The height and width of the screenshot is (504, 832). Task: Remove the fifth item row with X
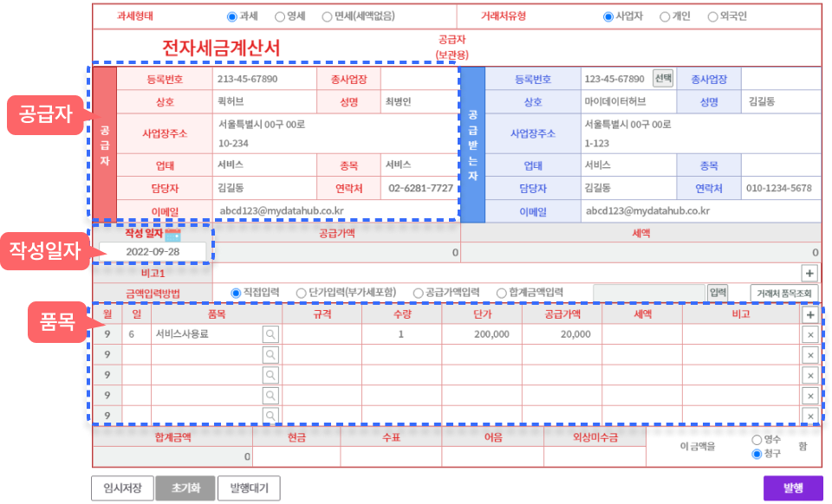pos(810,416)
